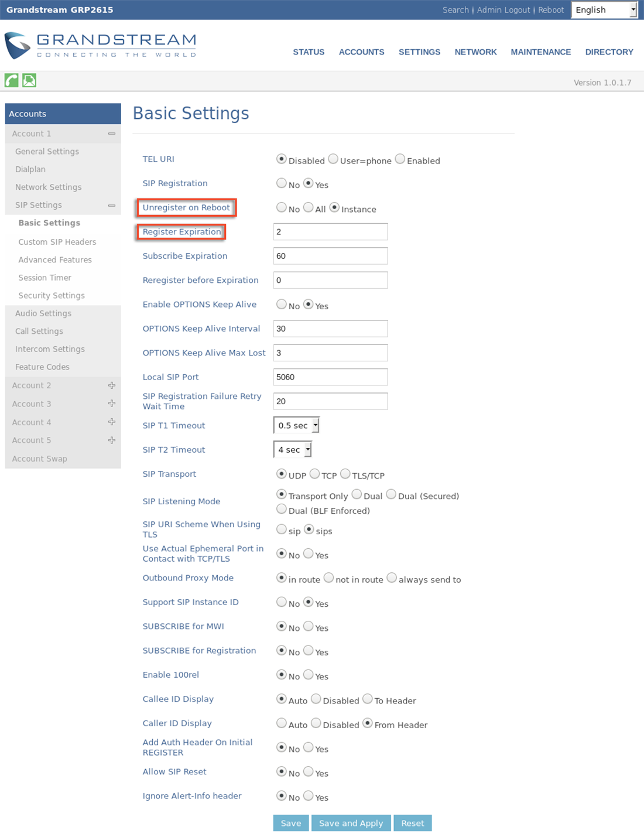
Task: Click the TEL URI setting label
Action: pyautogui.click(x=159, y=159)
